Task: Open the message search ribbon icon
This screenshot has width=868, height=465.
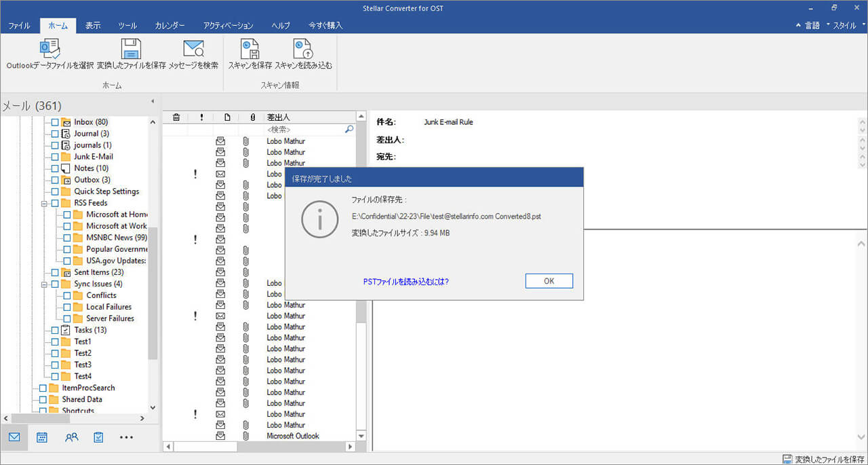Action: coord(193,48)
